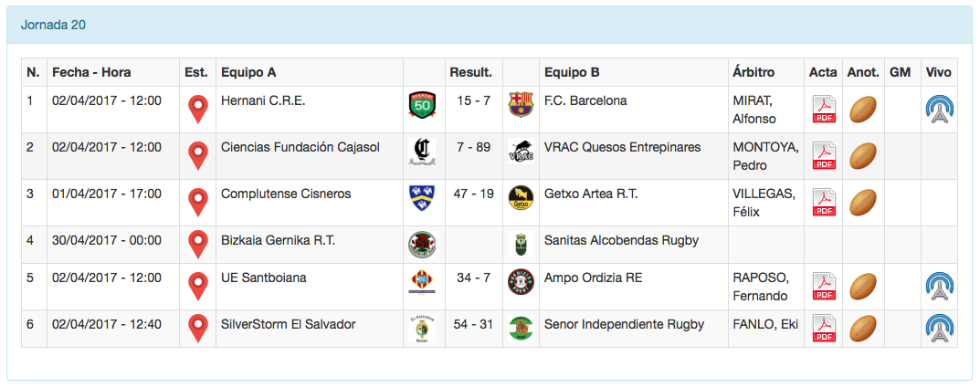Click Senor Independiente Rugby team name
Screen dimensions: 980x388
click(x=624, y=325)
